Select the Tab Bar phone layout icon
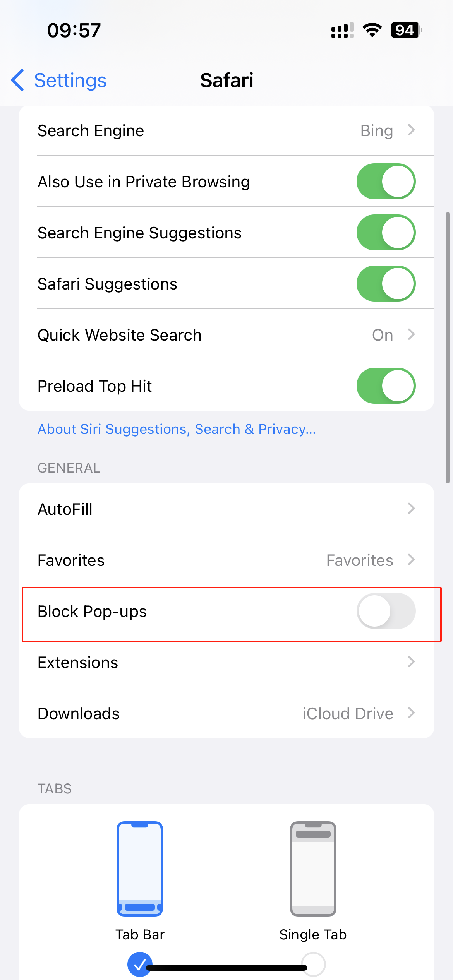453x980 pixels. pyautogui.click(x=140, y=869)
